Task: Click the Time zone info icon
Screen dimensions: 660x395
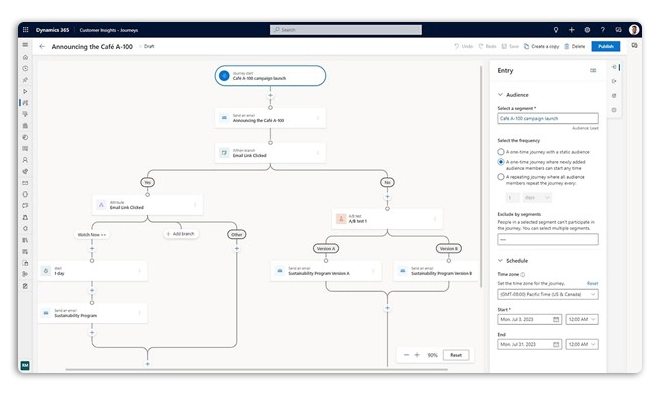Action: 523,275
